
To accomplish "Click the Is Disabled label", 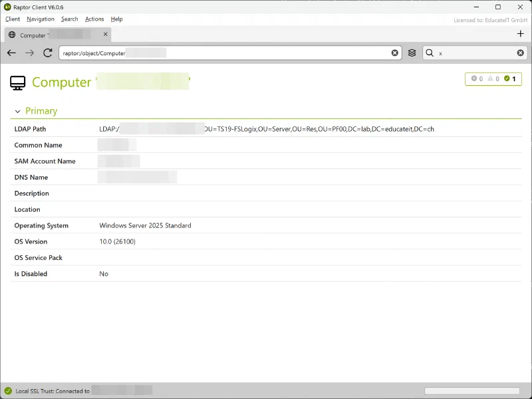I will tap(31, 274).
